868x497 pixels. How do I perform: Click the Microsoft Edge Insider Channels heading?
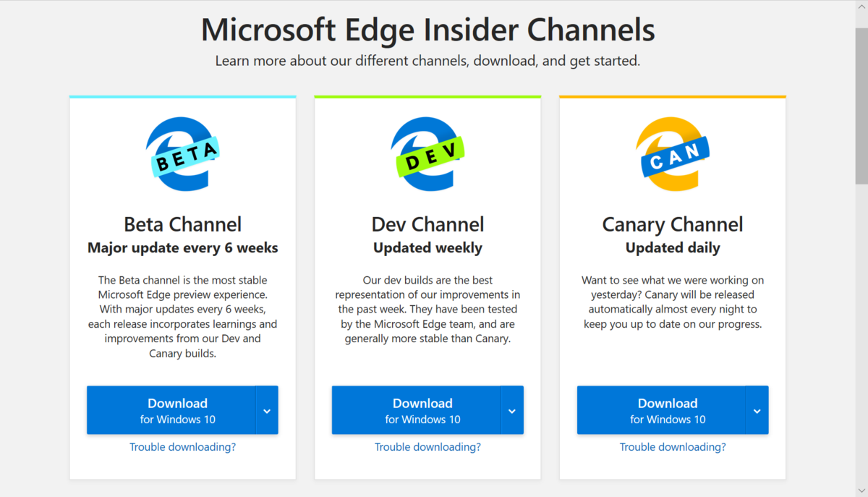click(427, 30)
